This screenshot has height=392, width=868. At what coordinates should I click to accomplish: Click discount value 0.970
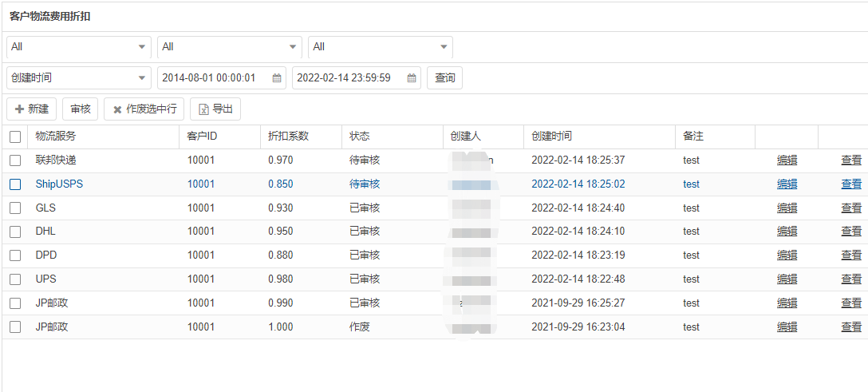281,160
